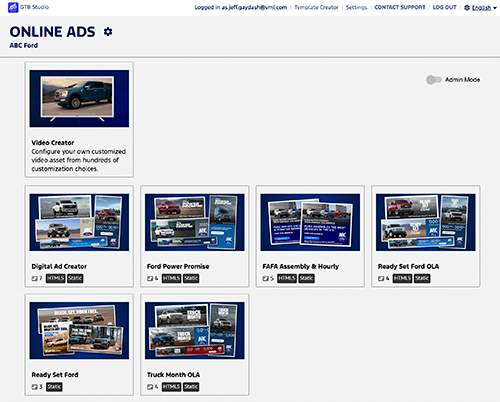Toggle Admin Mode switch

434,80
